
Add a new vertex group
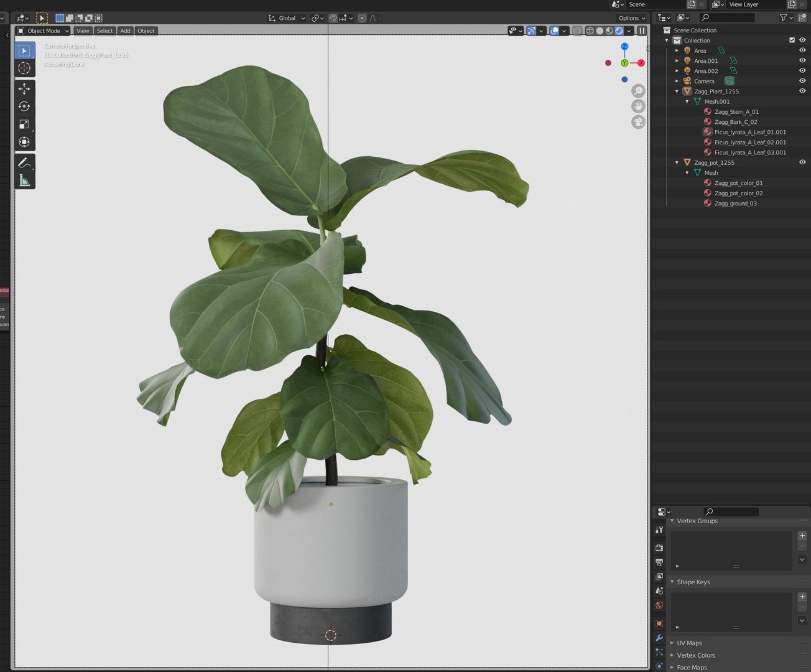(802, 536)
